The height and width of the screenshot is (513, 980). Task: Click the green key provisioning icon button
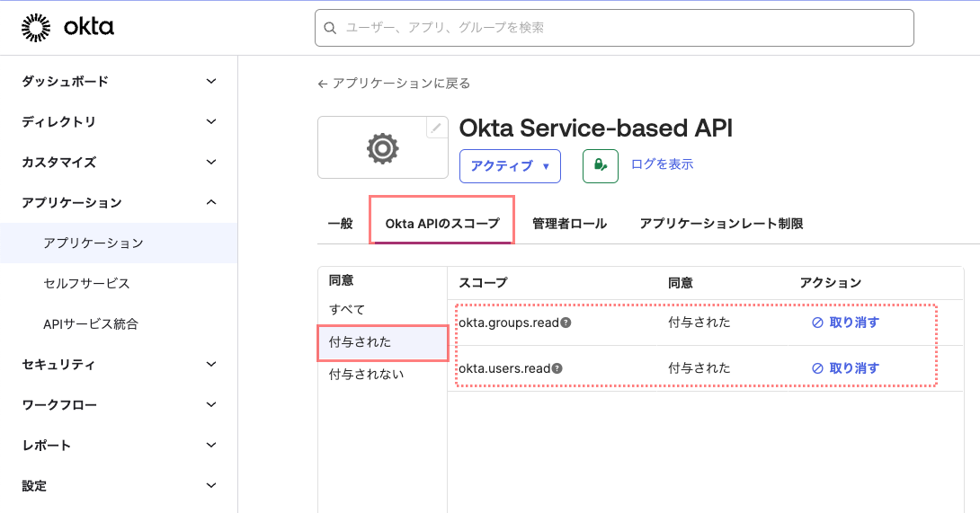[600, 165]
